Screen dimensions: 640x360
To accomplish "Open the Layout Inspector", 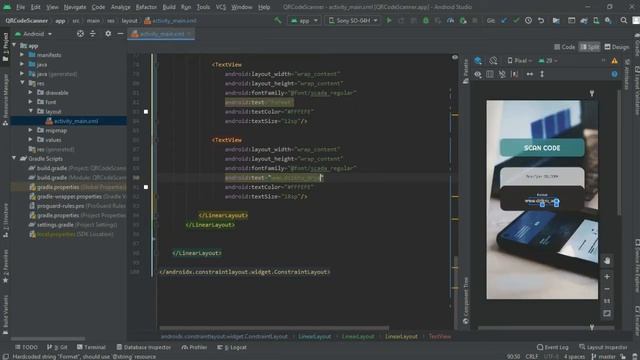I will 603,347.
